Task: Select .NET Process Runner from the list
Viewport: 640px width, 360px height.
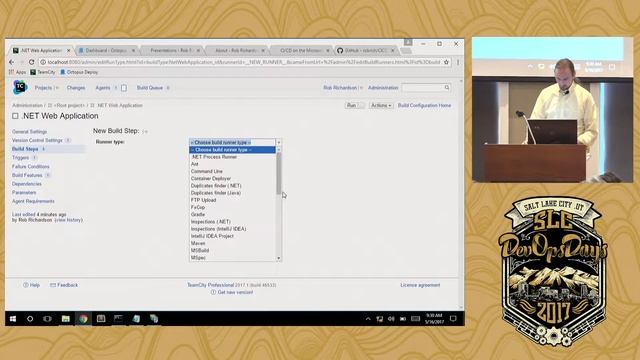Action: (x=233, y=157)
